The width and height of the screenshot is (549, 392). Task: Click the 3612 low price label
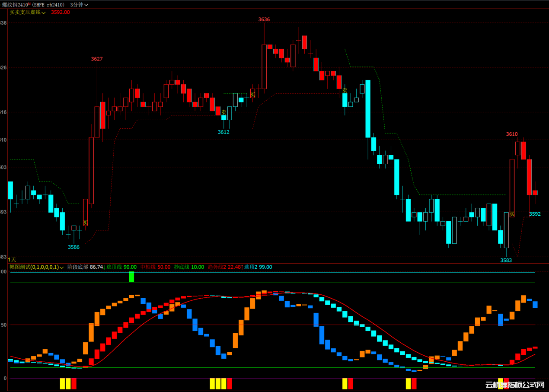pyautogui.click(x=223, y=132)
